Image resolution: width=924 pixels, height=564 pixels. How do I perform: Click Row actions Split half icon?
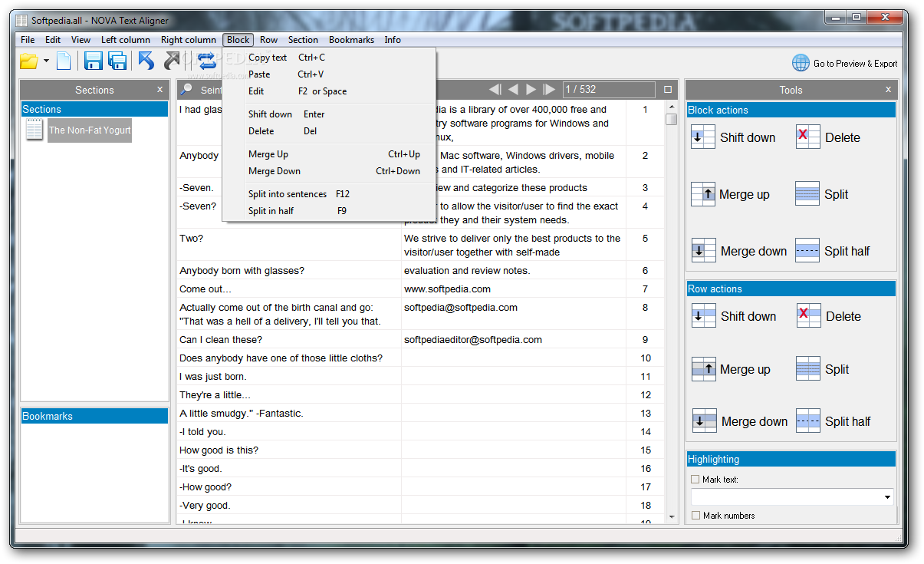[808, 421]
